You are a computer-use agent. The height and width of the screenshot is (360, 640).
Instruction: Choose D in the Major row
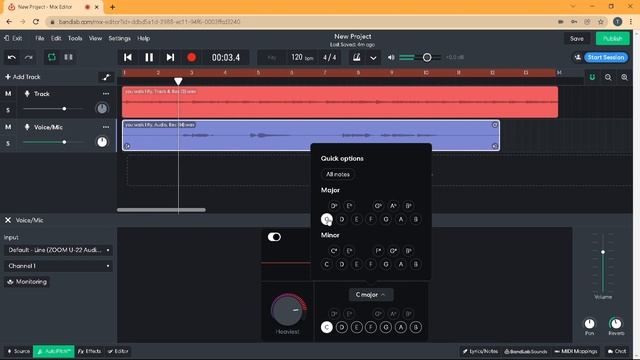(x=342, y=220)
